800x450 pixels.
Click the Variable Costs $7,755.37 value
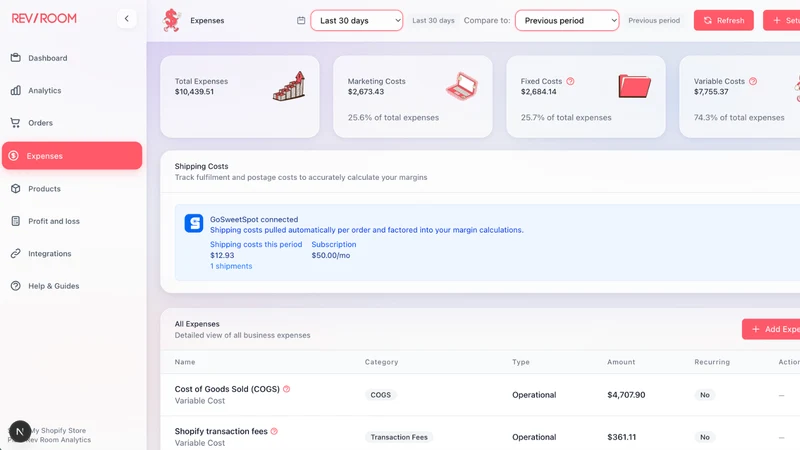click(x=711, y=92)
